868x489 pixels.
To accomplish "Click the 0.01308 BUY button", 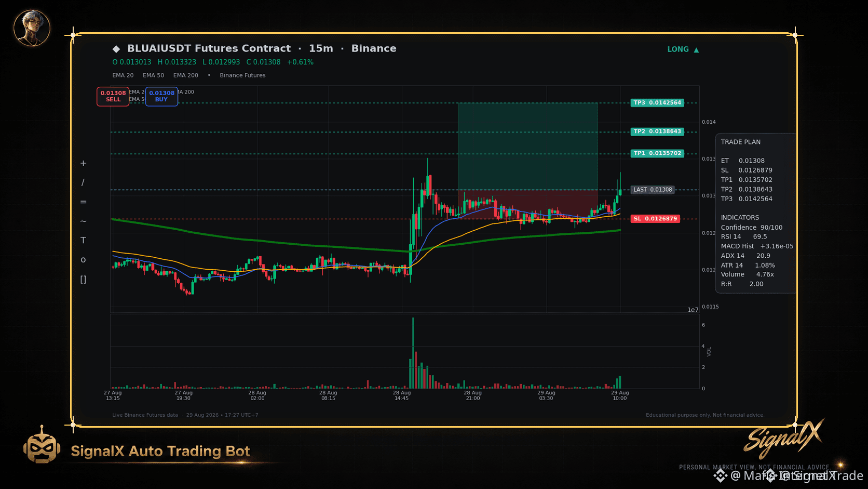I will (161, 96).
